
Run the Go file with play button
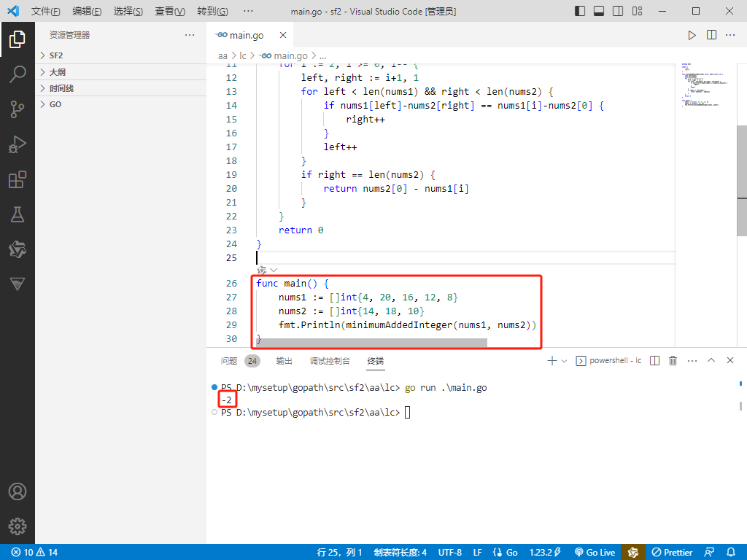692,35
